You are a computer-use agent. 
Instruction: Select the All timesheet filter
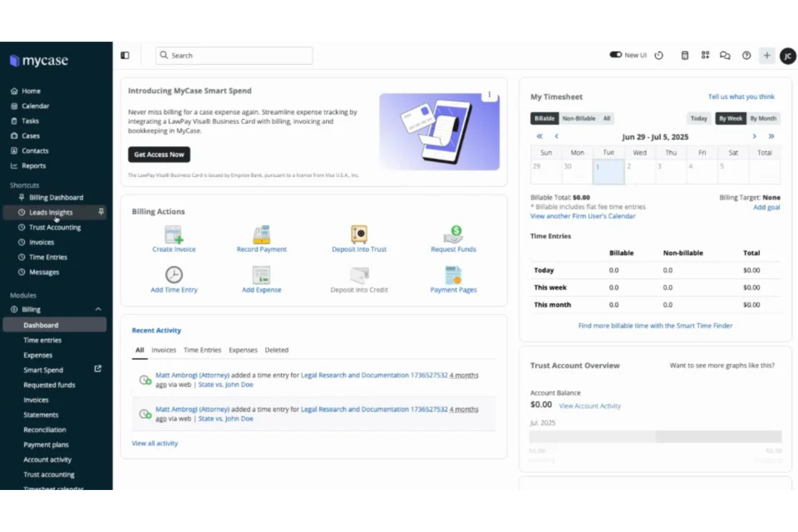point(607,119)
